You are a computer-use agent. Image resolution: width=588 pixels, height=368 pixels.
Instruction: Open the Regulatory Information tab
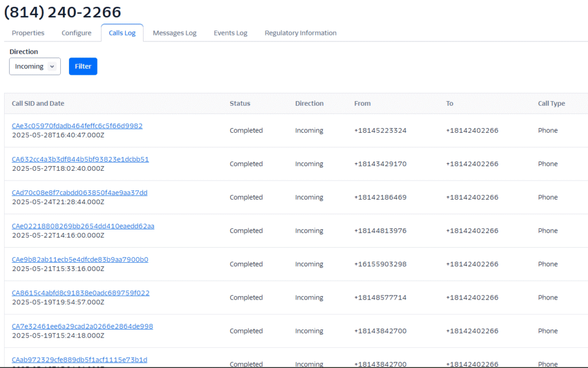[x=300, y=33]
